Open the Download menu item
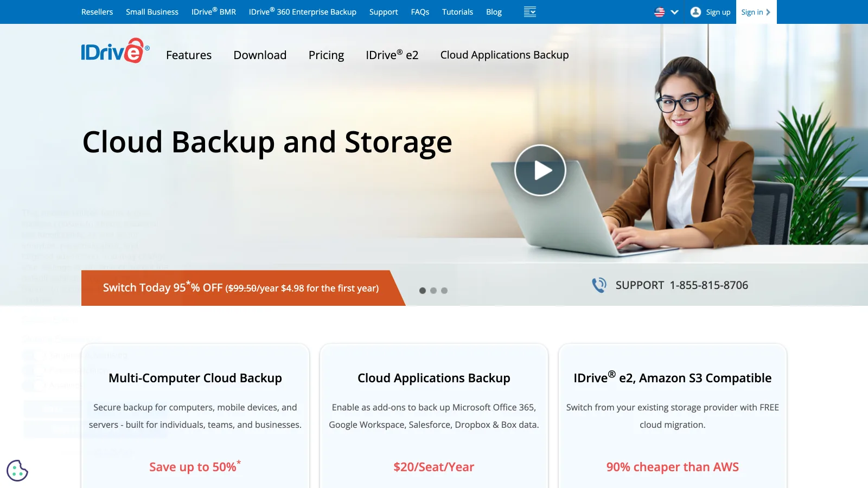This screenshot has width=868, height=488. click(x=260, y=55)
